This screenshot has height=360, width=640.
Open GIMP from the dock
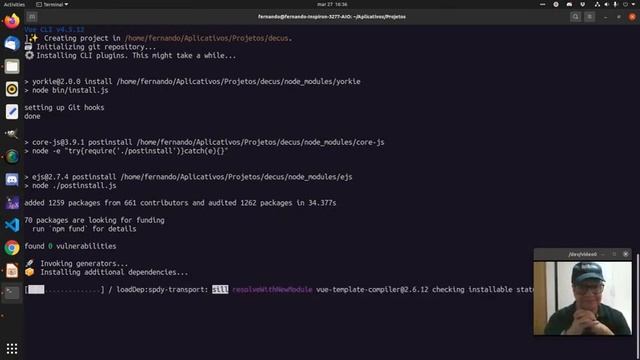click(x=12, y=134)
